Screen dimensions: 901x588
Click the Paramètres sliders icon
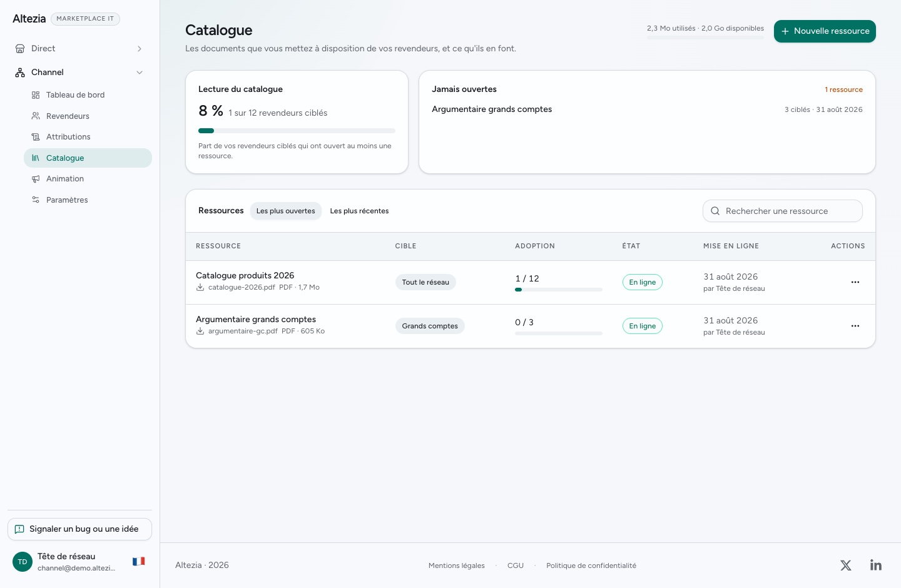[36, 200]
